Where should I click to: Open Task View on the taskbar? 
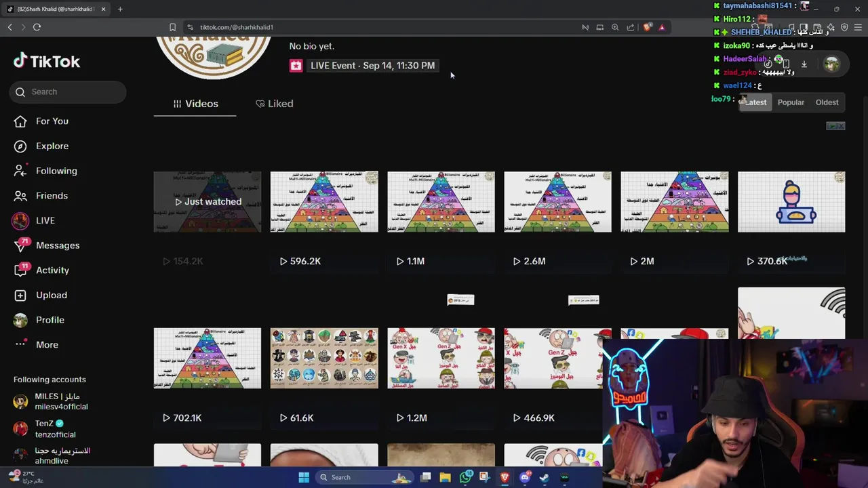click(x=426, y=477)
